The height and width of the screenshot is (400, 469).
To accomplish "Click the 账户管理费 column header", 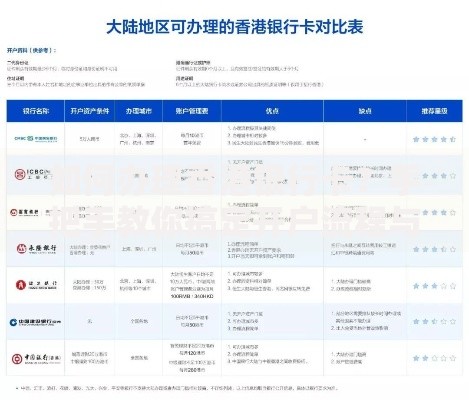I will click(192, 111).
